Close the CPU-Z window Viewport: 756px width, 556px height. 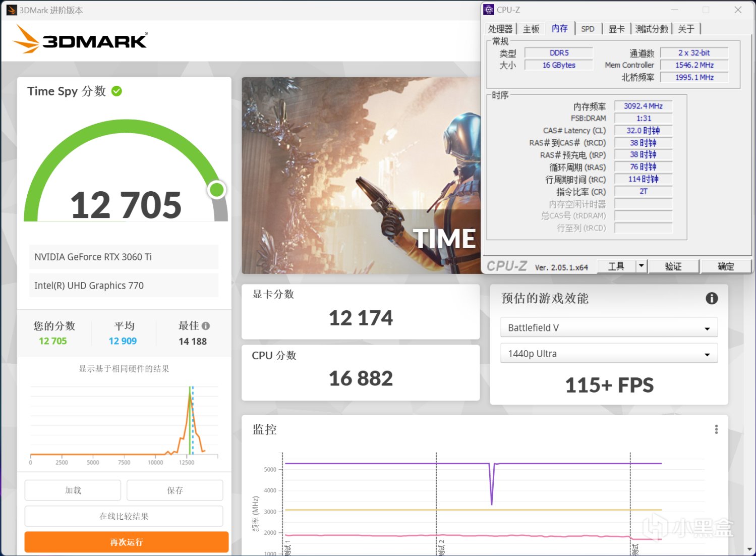738,10
